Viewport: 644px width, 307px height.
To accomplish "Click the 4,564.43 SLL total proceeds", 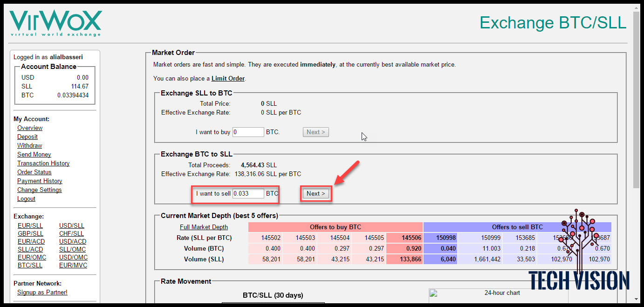I will [259, 165].
